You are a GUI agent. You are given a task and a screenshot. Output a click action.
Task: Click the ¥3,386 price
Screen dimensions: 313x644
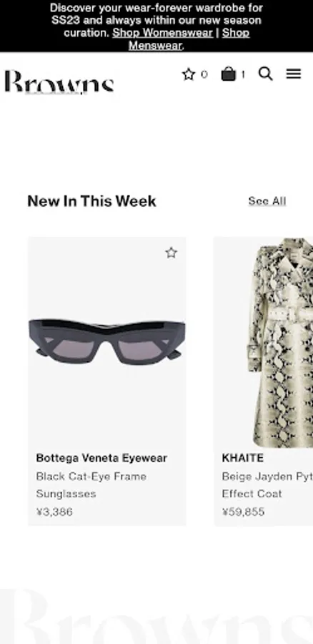(54, 512)
